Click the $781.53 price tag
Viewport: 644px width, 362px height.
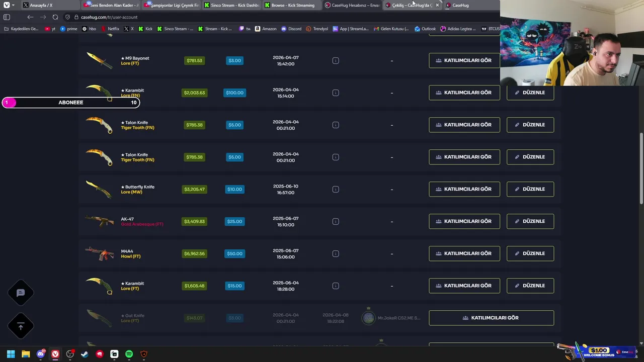(194, 60)
